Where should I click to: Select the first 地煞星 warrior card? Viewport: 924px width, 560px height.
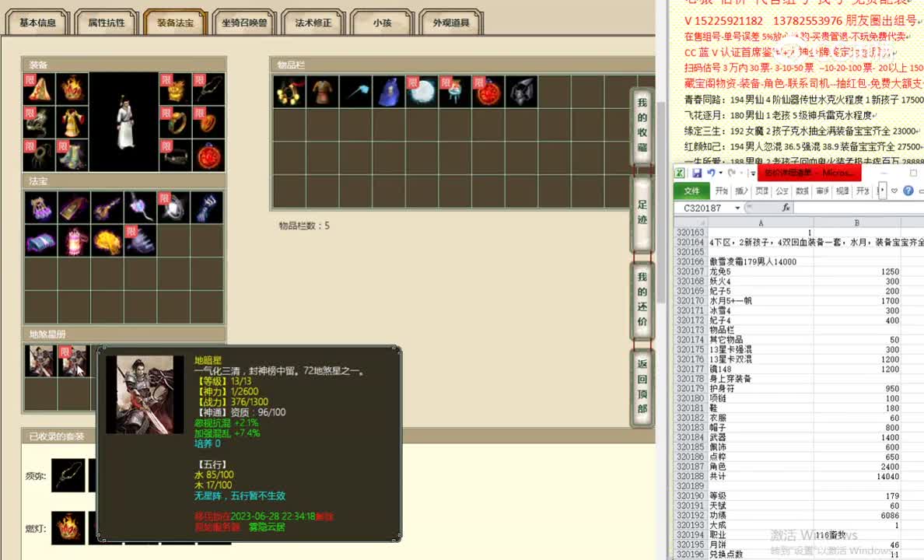40,361
